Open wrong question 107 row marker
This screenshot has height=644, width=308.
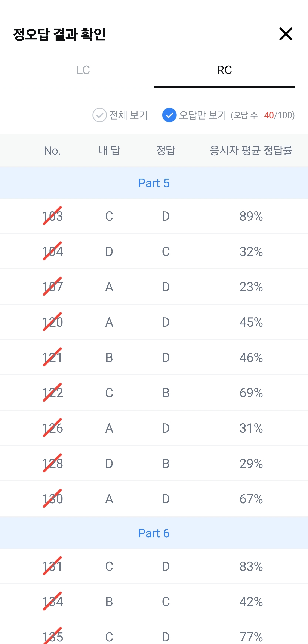(52, 287)
